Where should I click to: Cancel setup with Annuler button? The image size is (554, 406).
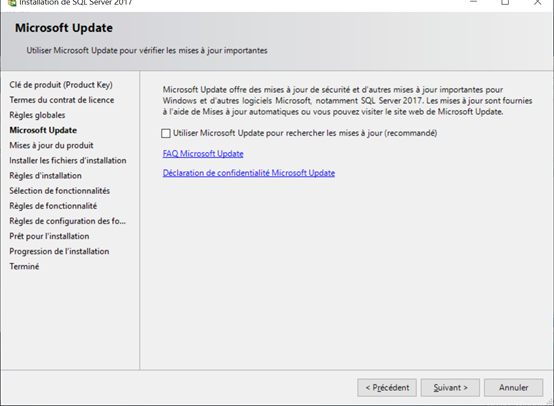[x=513, y=388]
